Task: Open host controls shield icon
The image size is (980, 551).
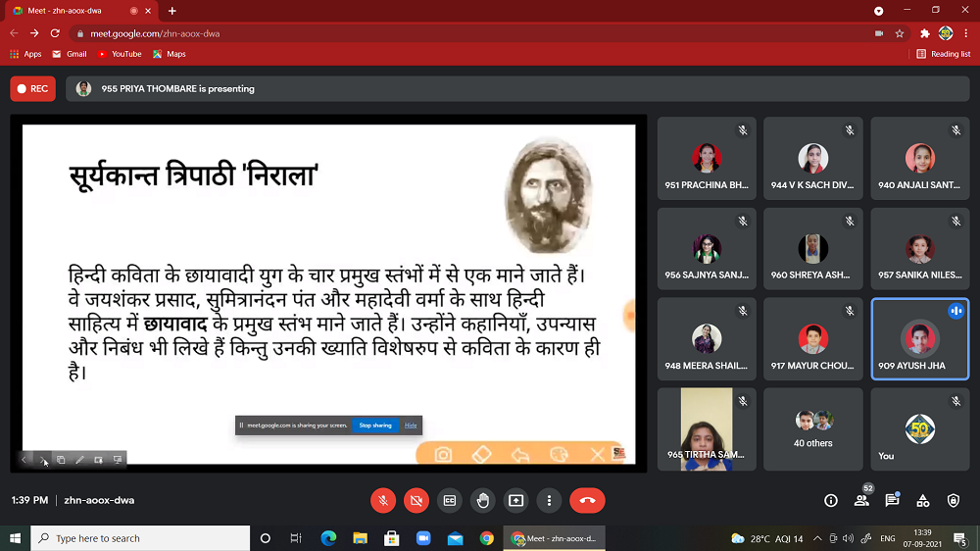Action: pyautogui.click(x=954, y=500)
